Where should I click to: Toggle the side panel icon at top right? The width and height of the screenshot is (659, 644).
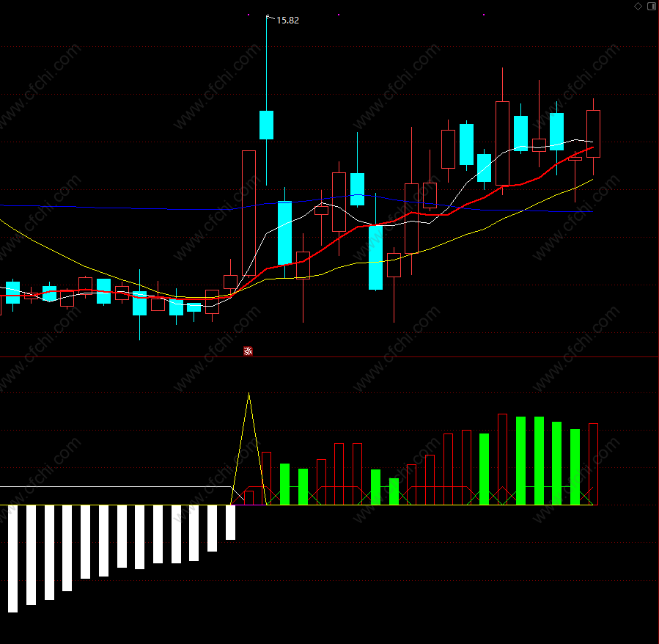click(x=652, y=6)
